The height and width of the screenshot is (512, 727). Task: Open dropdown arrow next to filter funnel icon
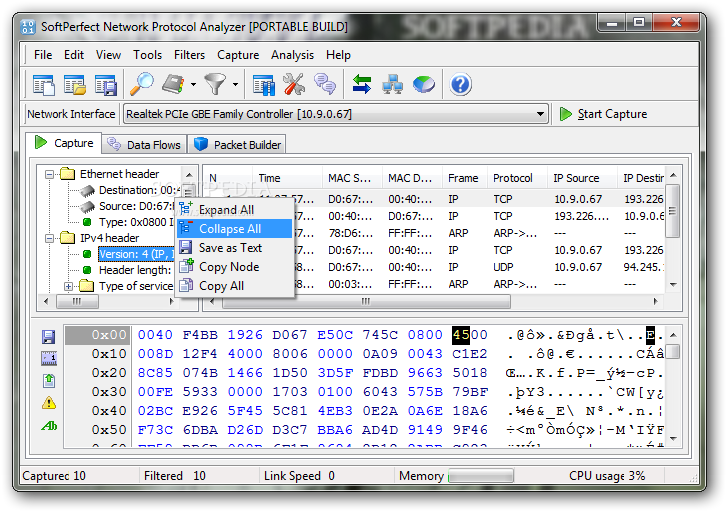(236, 84)
